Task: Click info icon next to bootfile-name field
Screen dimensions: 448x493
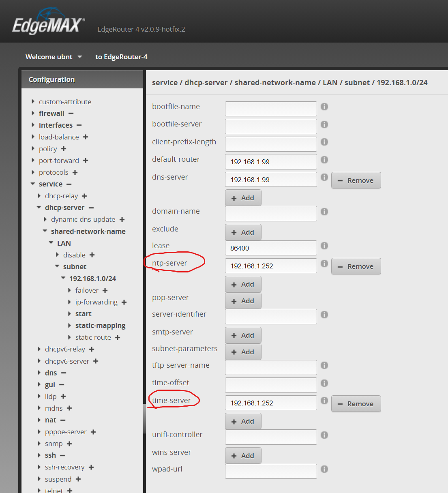Action: tap(324, 107)
